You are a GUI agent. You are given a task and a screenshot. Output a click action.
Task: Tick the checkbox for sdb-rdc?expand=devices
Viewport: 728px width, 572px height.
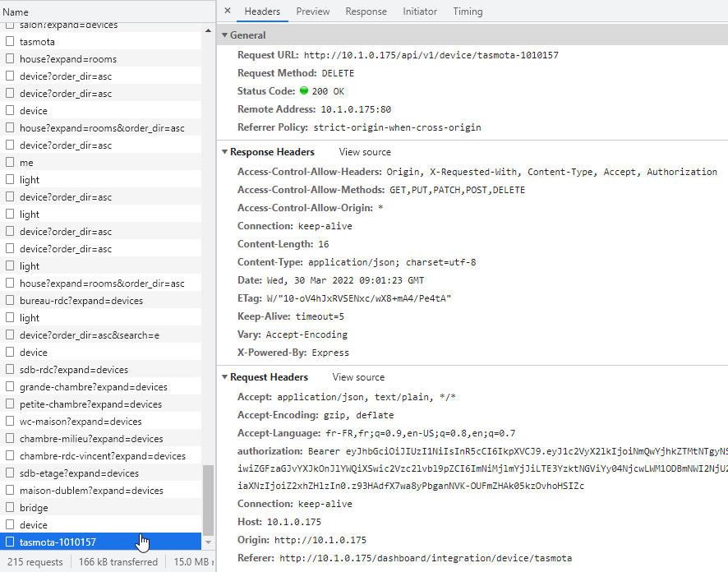(x=10, y=370)
